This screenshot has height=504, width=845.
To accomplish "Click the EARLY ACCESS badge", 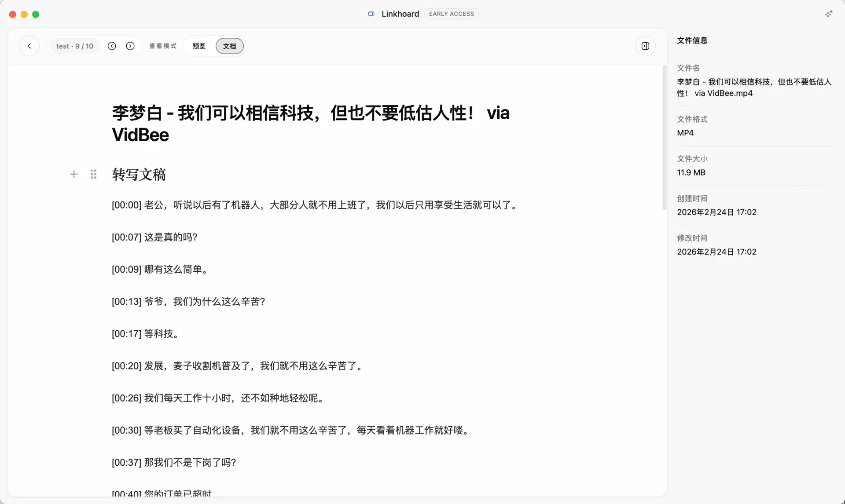I will (x=451, y=14).
